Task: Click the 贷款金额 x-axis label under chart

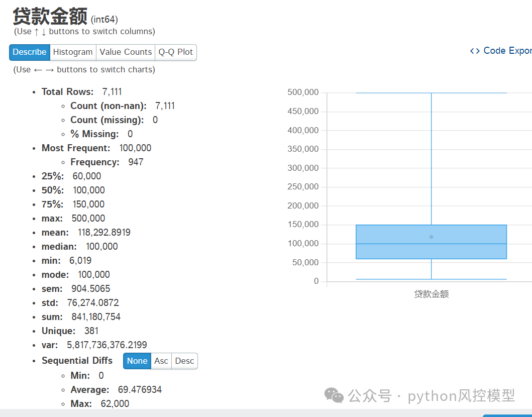Action: point(431,294)
